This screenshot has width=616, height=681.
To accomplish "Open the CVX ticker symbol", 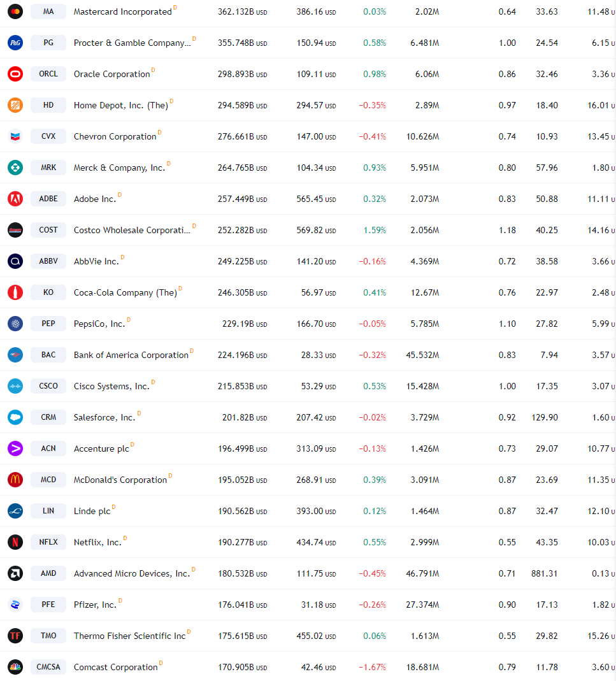I will coord(48,136).
